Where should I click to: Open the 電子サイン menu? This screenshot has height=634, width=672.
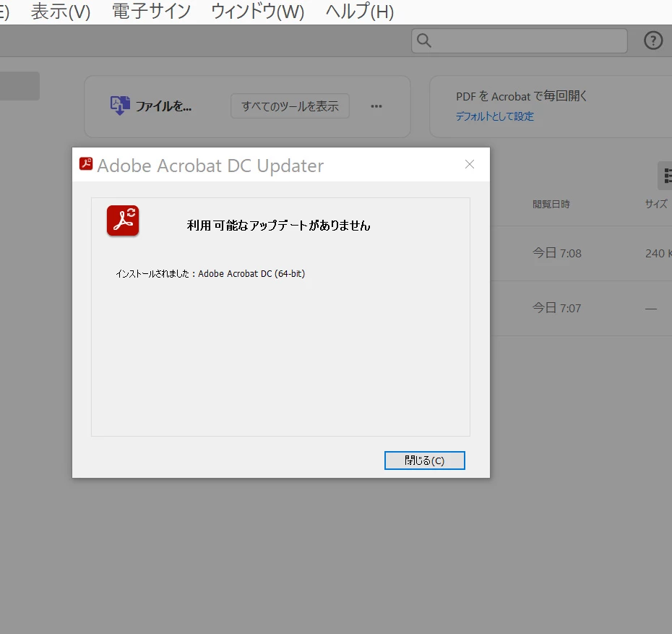(151, 12)
